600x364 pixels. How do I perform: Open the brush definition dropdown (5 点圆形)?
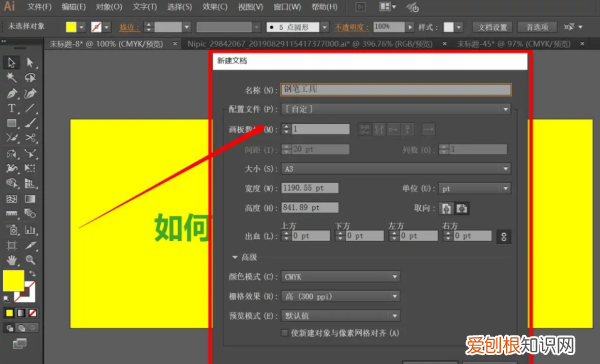click(x=324, y=27)
